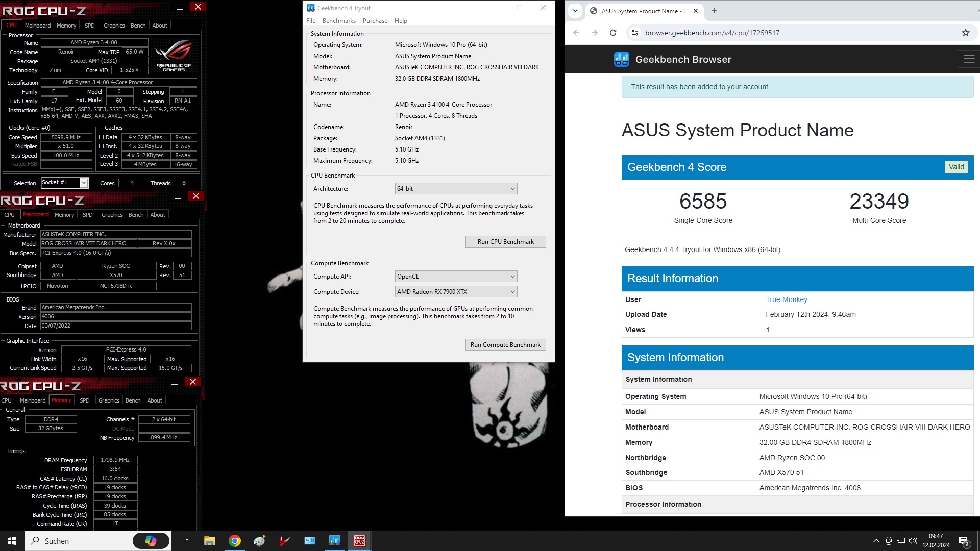The height and width of the screenshot is (551, 980).
Task: Close the ASUS System Product Name tab
Action: [x=695, y=11]
